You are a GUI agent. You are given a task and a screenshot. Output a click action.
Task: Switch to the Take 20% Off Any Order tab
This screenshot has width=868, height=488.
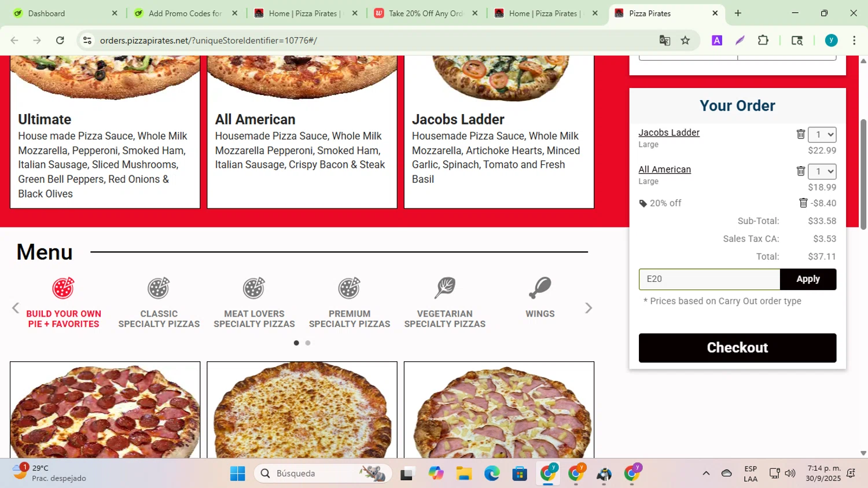(425, 13)
